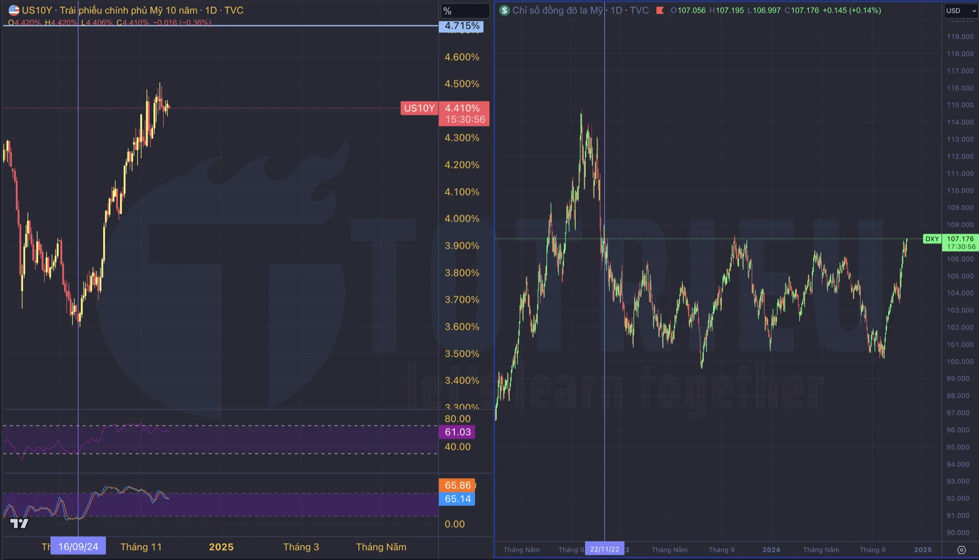Click the US10Y OHLC values under the title
The width and height of the screenshot is (979, 560).
coord(109,23)
